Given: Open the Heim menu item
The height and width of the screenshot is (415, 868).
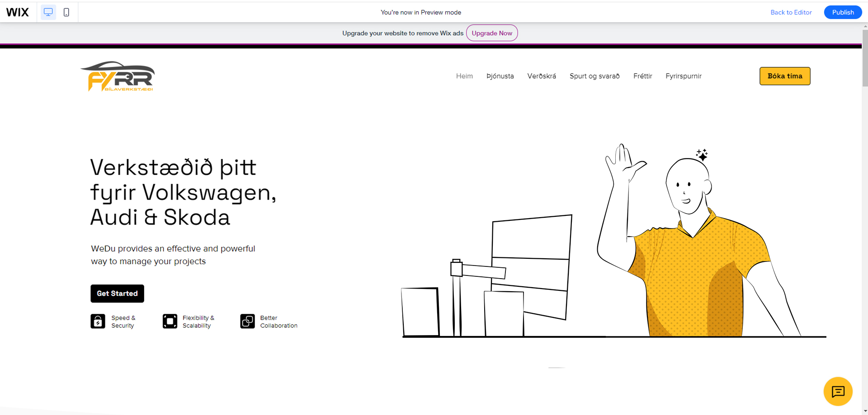Looking at the screenshot, I should coord(464,76).
